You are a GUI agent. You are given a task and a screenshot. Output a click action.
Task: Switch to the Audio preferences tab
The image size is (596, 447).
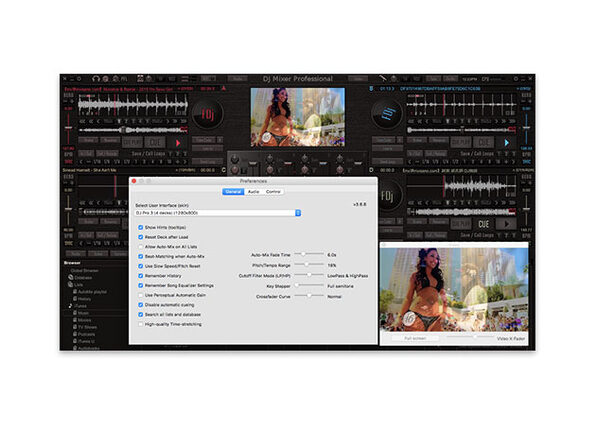(x=254, y=192)
